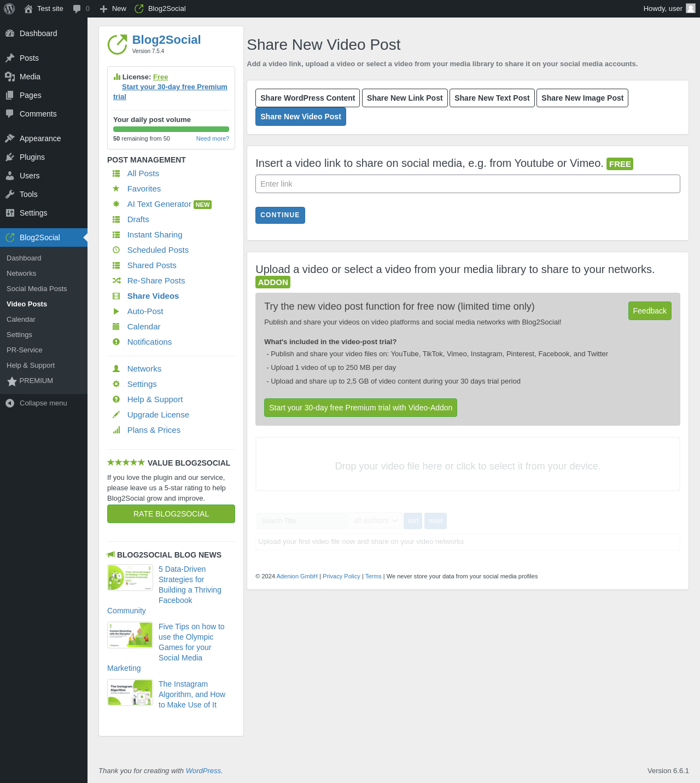Open the comments bubble in admin bar
The height and width of the screenshot is (783, 700).
(x=77, y=9)
